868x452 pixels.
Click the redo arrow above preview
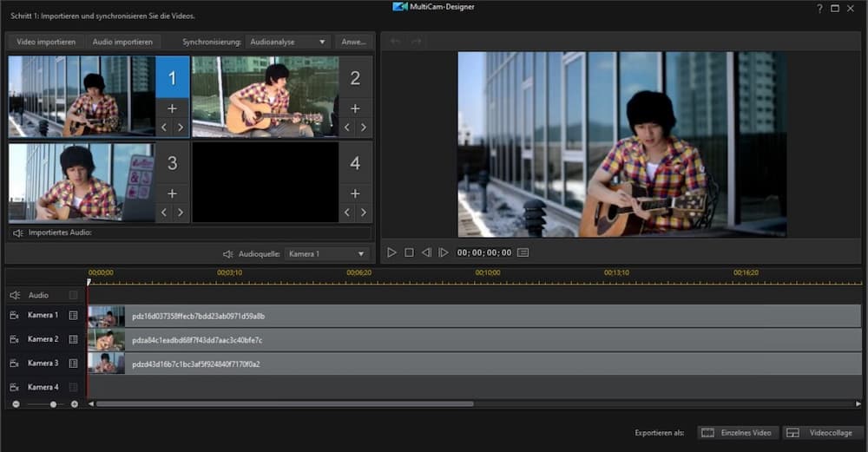click(417, 42)
